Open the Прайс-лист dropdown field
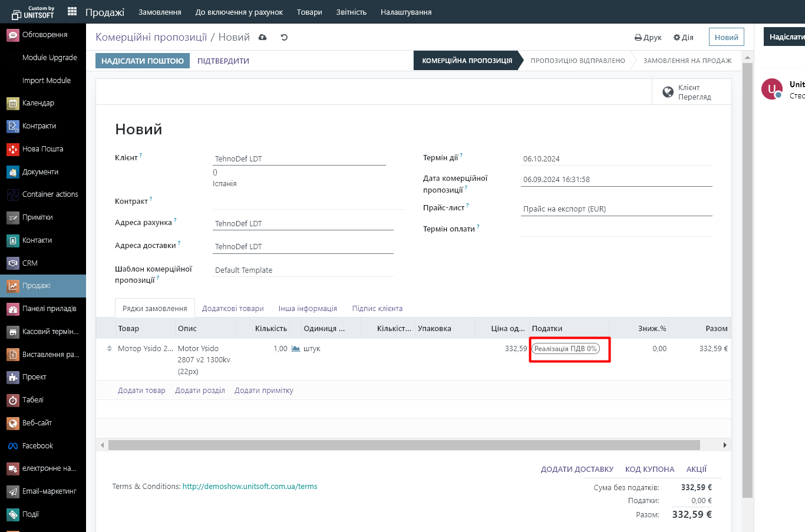 coord(616,209)
